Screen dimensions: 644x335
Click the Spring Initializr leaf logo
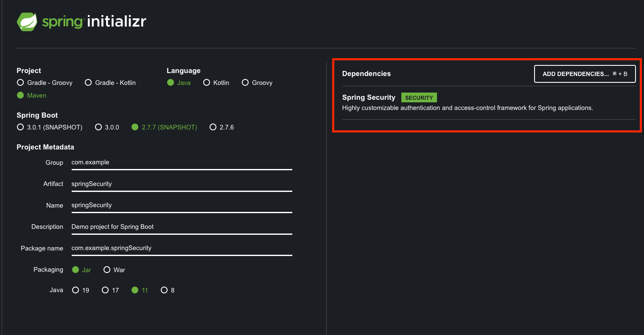click(27, 22)
